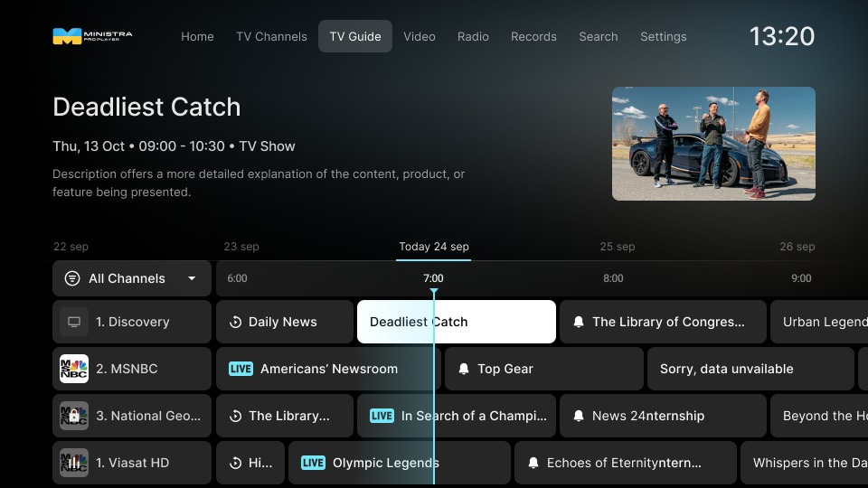Viewport: 868px width, 488px height.
Task: Click the MSNBC channel logo icon
Action: pyautogui.click(x=74, y=369)
